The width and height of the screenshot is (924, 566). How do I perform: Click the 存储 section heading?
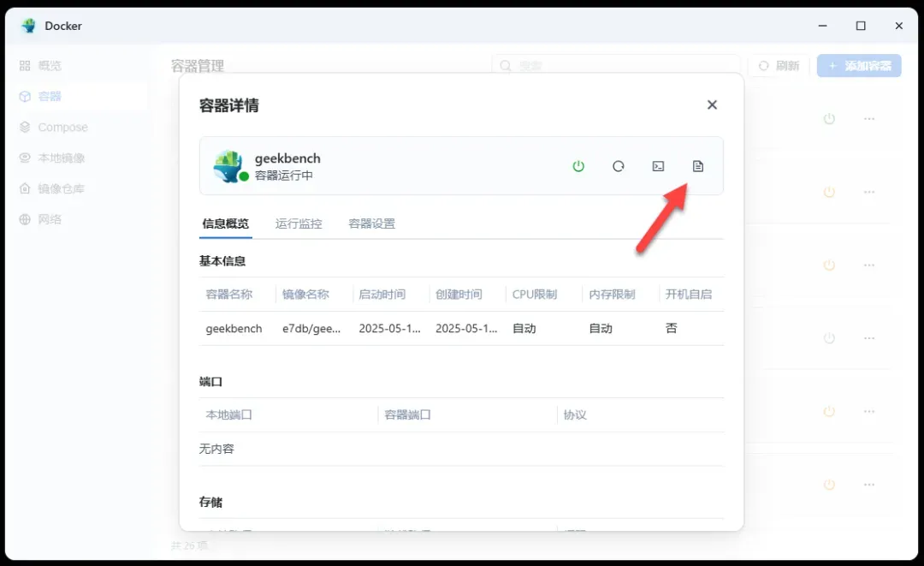coord(211,503)
